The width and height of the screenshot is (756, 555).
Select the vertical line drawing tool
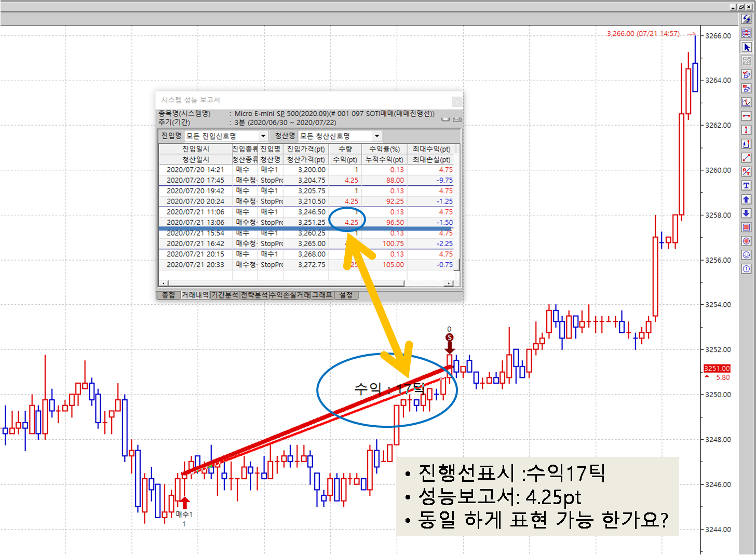point(746,130)
